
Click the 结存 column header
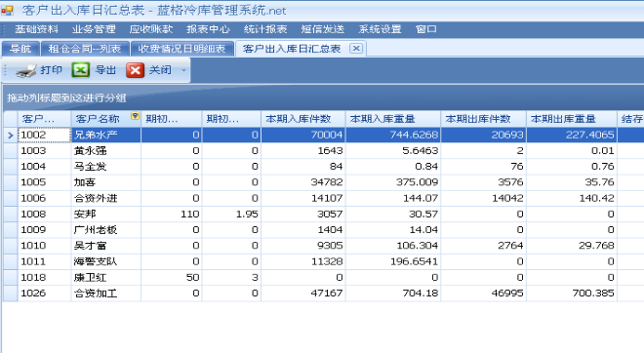pos(631,119)
